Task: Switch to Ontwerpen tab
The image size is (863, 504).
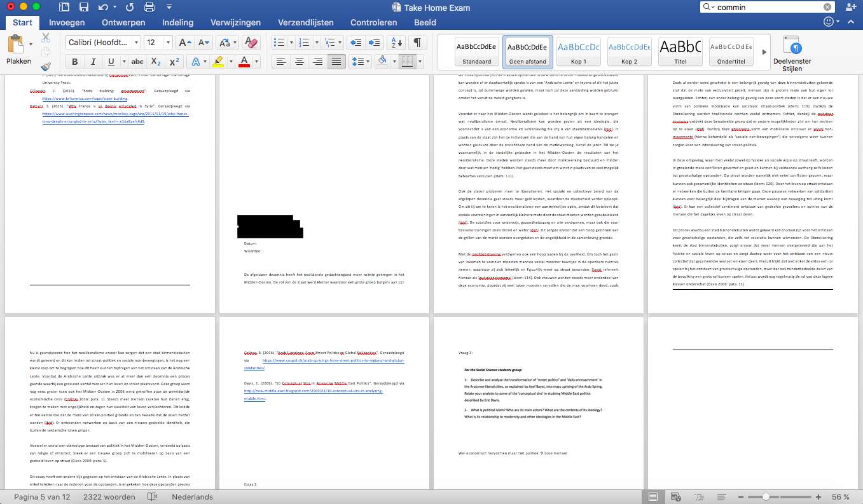Action: pos(123,22)
